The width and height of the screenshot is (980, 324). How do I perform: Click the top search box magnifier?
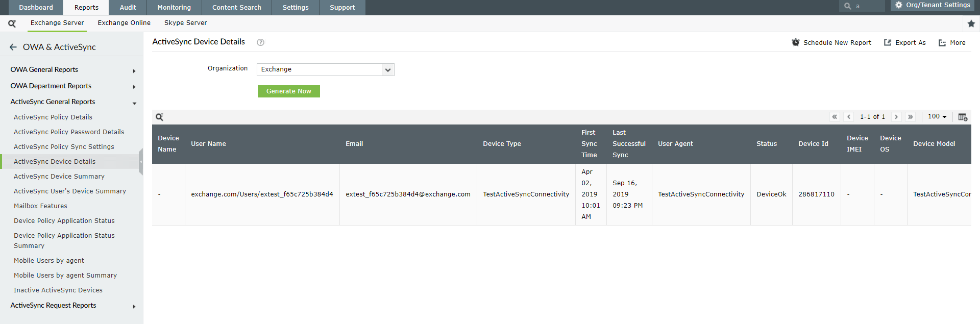[x=847, y=6]
